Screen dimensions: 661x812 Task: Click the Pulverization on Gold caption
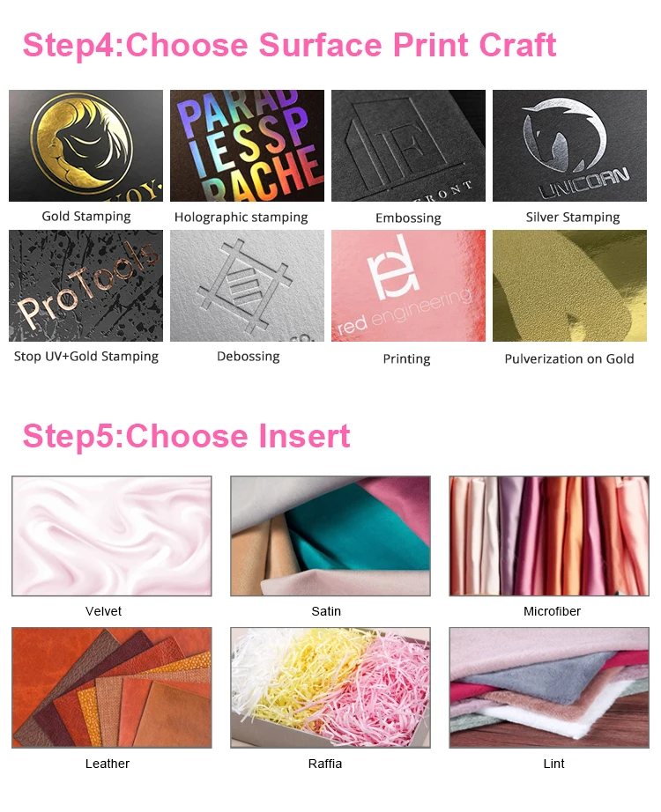[569, 358]
